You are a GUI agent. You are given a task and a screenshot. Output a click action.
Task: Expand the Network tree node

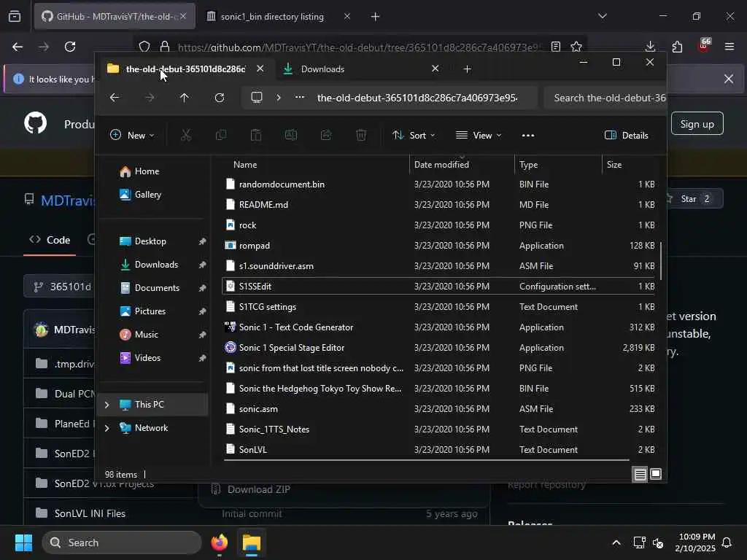(107, 428)
